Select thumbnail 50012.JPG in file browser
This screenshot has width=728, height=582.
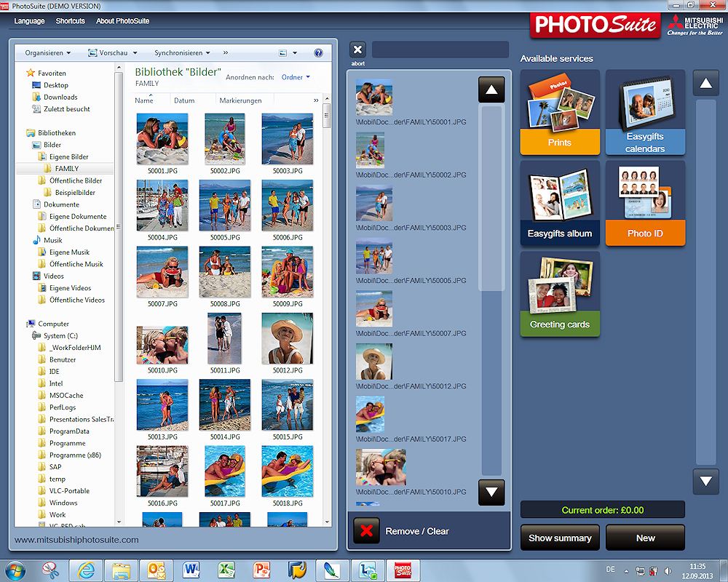(288, 340)
